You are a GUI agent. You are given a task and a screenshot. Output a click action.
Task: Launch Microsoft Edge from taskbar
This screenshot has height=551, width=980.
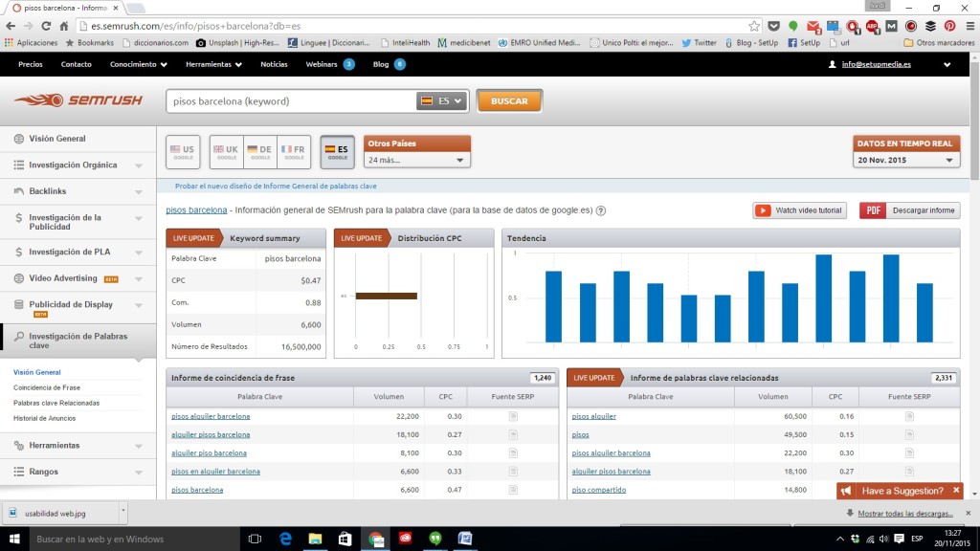(285, 539)
